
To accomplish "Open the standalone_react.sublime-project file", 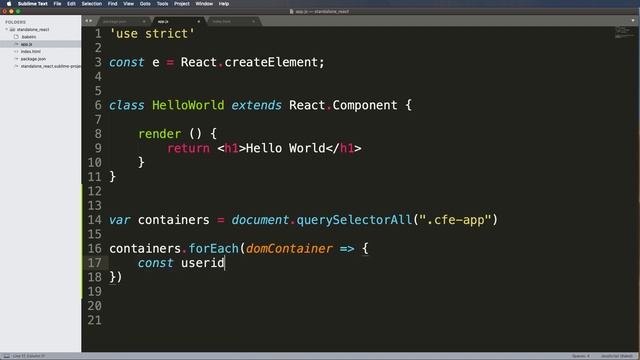I will pyautogui.click(x=51, y=66).
